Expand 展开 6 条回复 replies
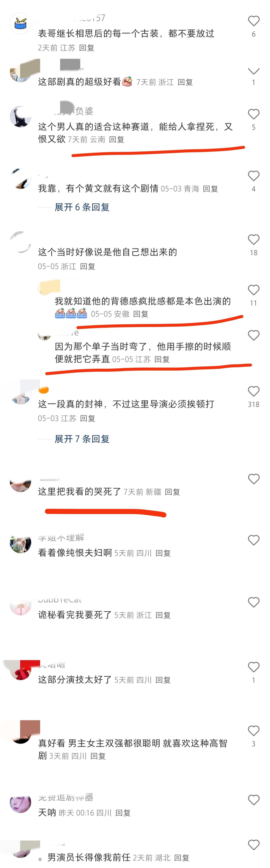 tap(82, 207)
